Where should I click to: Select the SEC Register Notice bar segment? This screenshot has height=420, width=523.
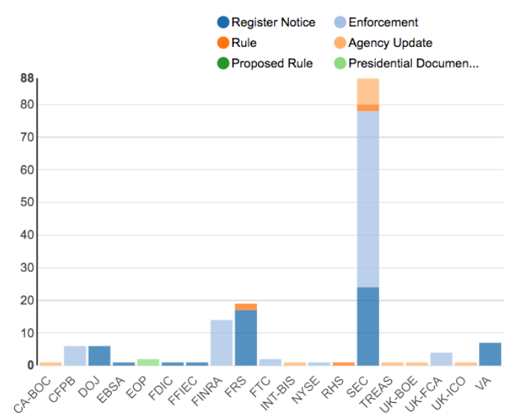pos(368,326)
